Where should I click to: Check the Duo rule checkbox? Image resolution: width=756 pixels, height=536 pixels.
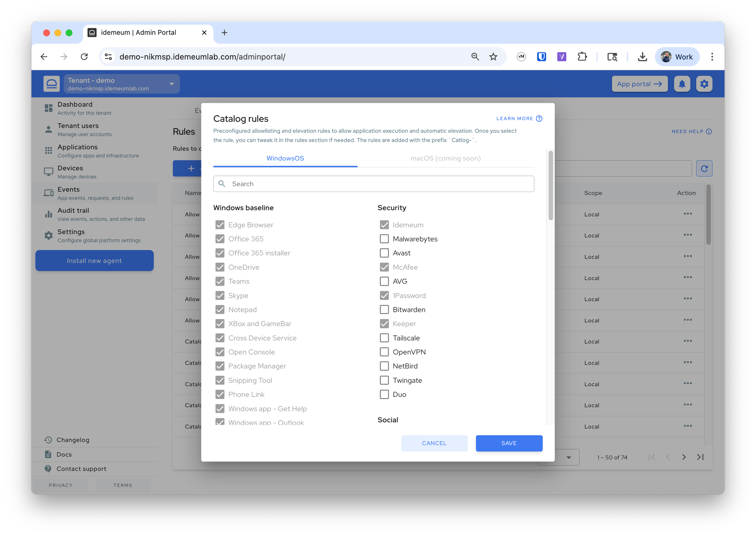coord(384,395)
